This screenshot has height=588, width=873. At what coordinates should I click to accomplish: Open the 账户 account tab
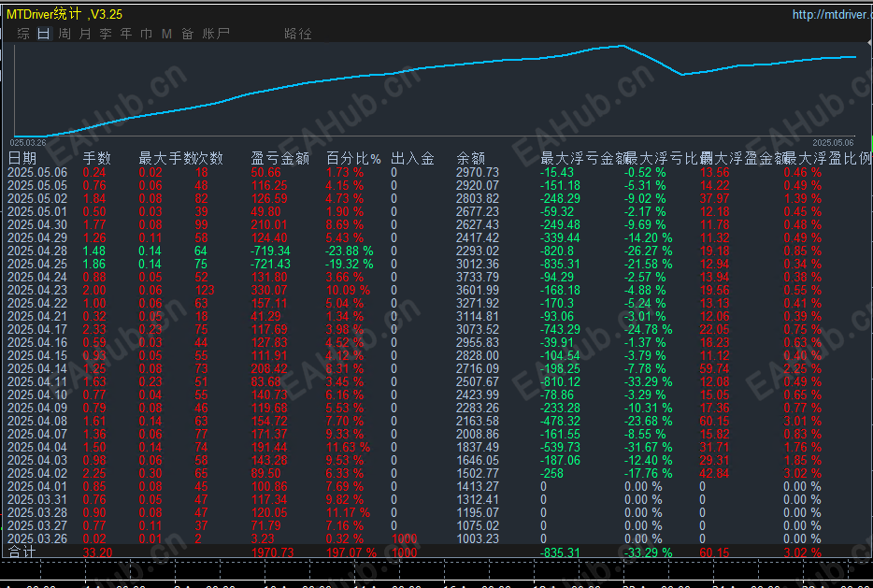coord(216,34)
